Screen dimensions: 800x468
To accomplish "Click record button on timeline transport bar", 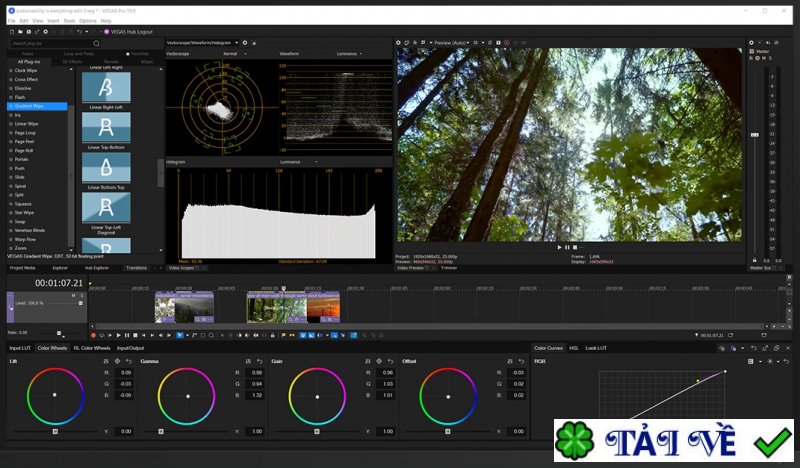I will pyautogui.click(x=93, y=335).
